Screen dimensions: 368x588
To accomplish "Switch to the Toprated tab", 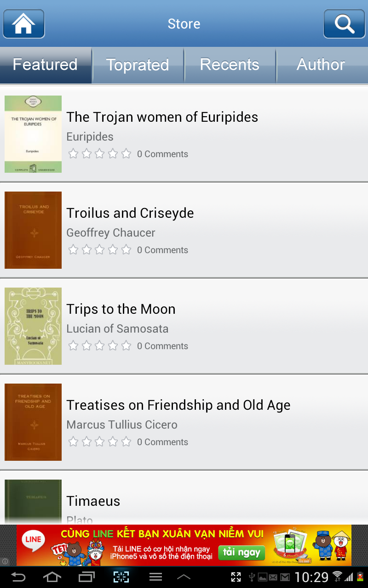I will [138, 65].
